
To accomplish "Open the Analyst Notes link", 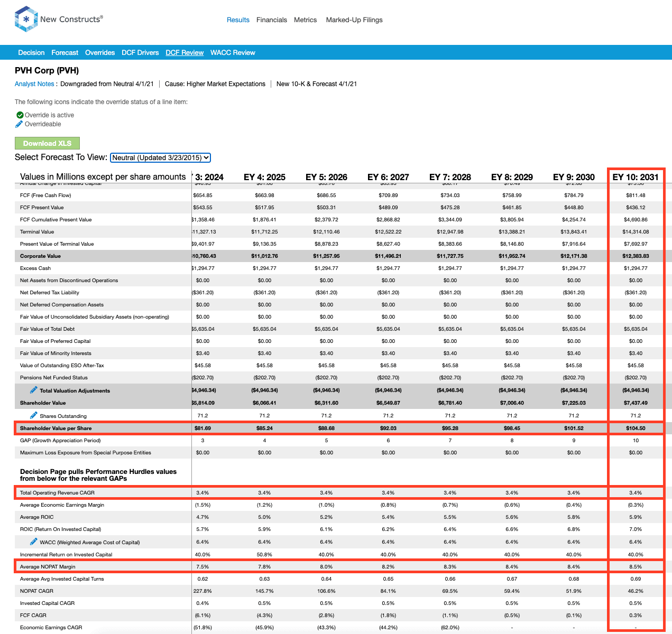I will coord(34,84).
